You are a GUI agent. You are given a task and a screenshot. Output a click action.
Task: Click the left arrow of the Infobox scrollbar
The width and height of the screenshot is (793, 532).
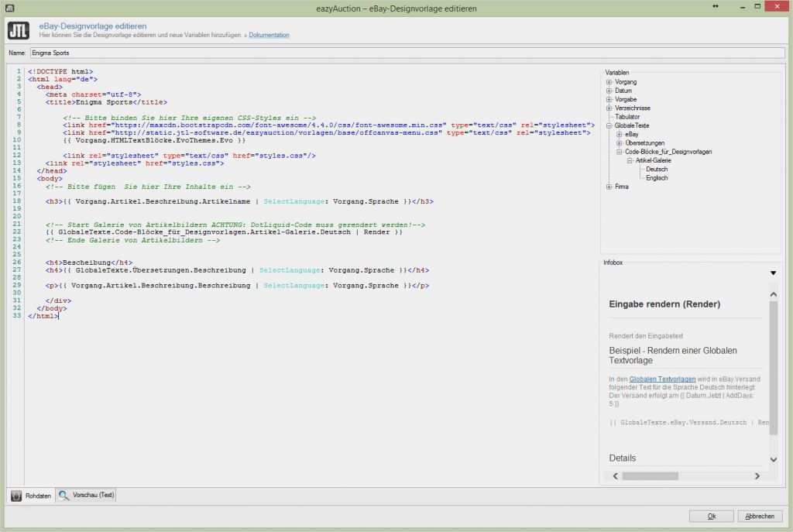tap(616, 475)
